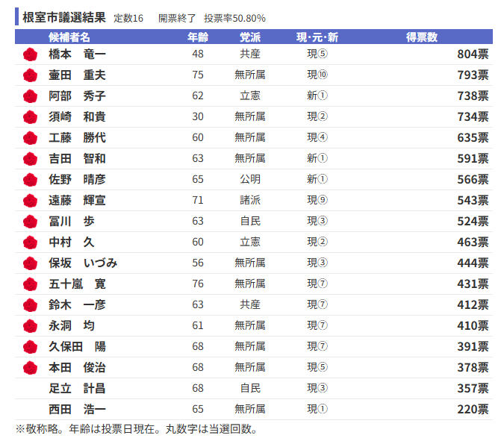Viewport: 504px width, 441px height.
Task: Click the red rose icon beside 鈴木 一彦
Action: [30, 304]
